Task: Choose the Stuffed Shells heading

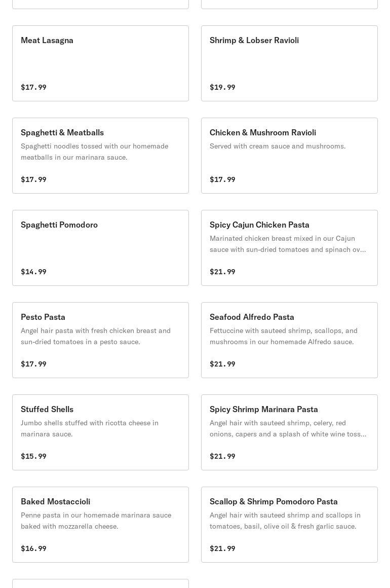Action: 47,410
